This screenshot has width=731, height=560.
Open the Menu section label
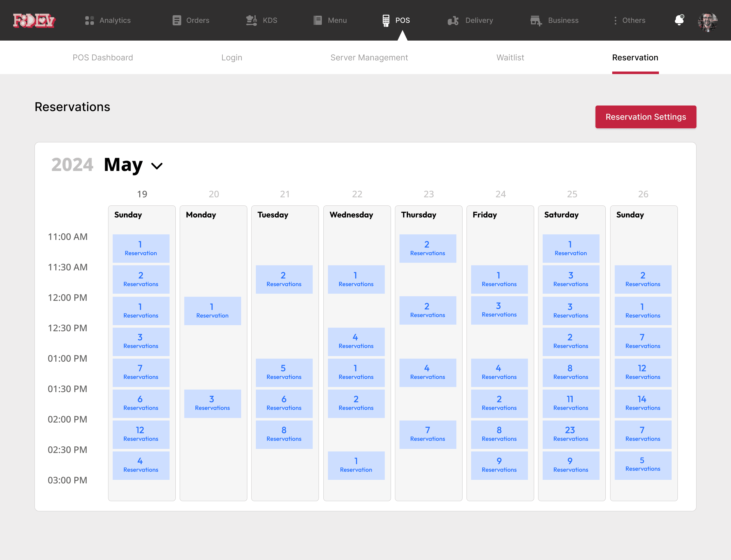click(337, 20)
